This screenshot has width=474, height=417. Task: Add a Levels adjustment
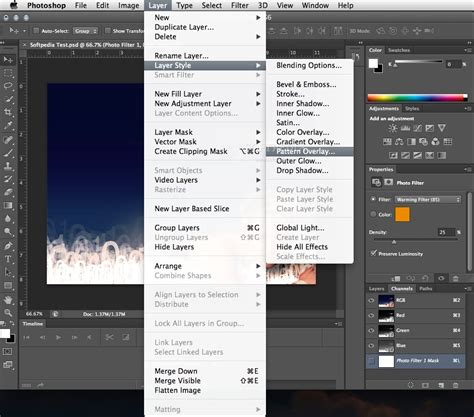(405, 128)
